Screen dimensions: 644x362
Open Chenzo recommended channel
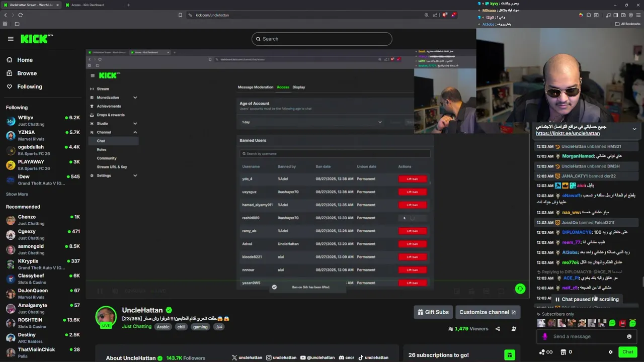coord(43,220)
